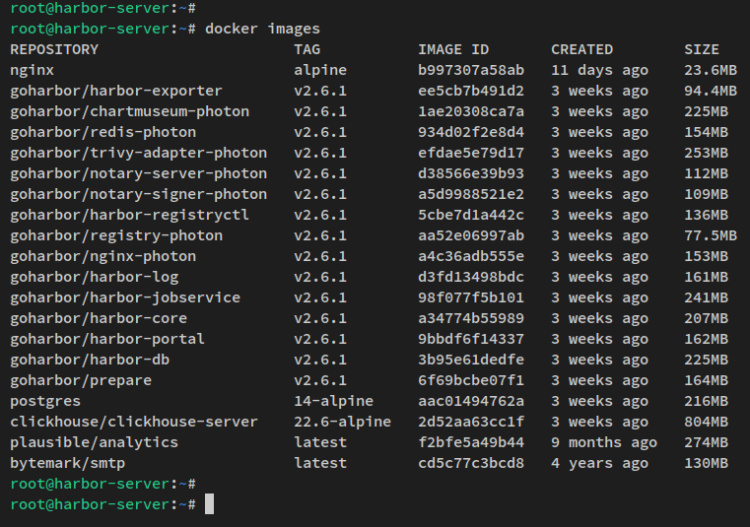Click the plausible/analytics repository entry
The image size is (750, 527).
tap(94, 442)
